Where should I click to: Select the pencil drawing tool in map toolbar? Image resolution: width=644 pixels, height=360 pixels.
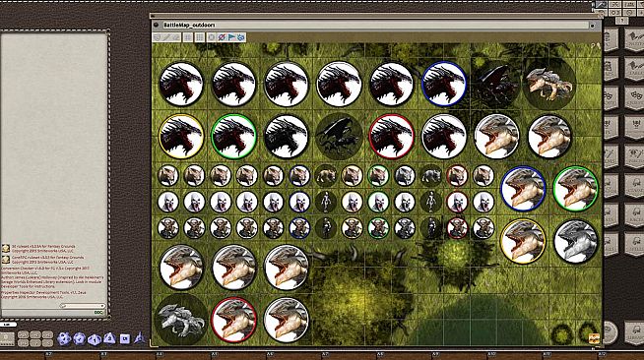coord(166,37)
